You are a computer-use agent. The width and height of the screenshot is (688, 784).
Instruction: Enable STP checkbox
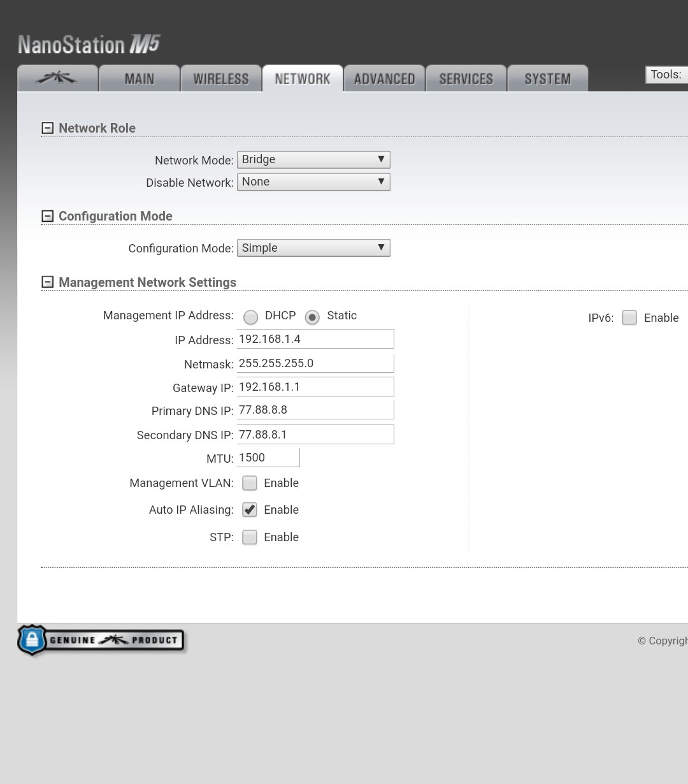pos(250,537)
